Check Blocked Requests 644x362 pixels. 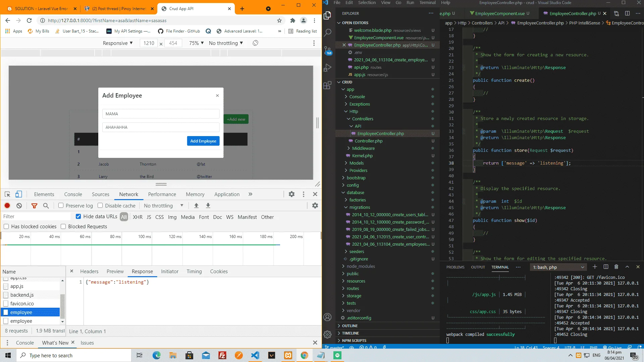click(63, 227)
